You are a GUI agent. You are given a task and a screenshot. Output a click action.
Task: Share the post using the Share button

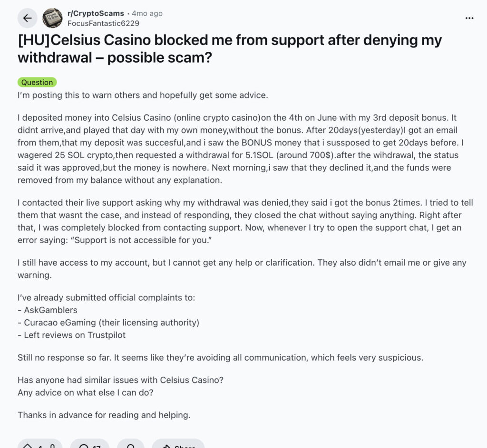pyautogui.click(x=178, y=446)
